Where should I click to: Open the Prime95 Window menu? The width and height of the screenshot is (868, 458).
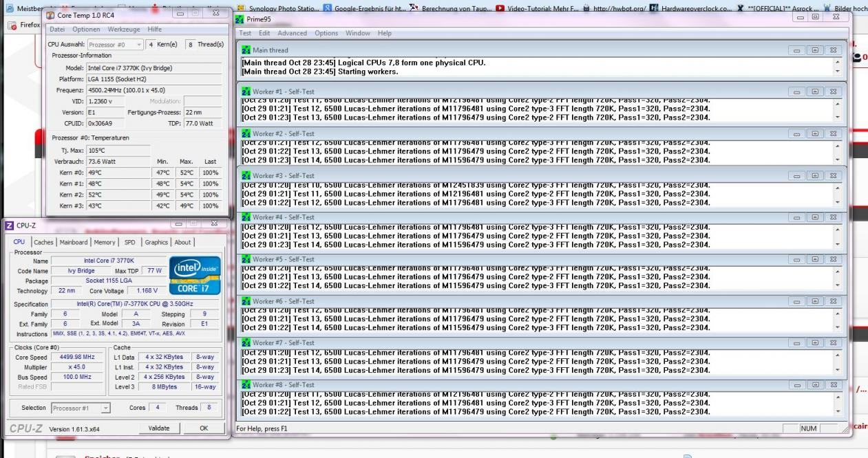point(358,33)
